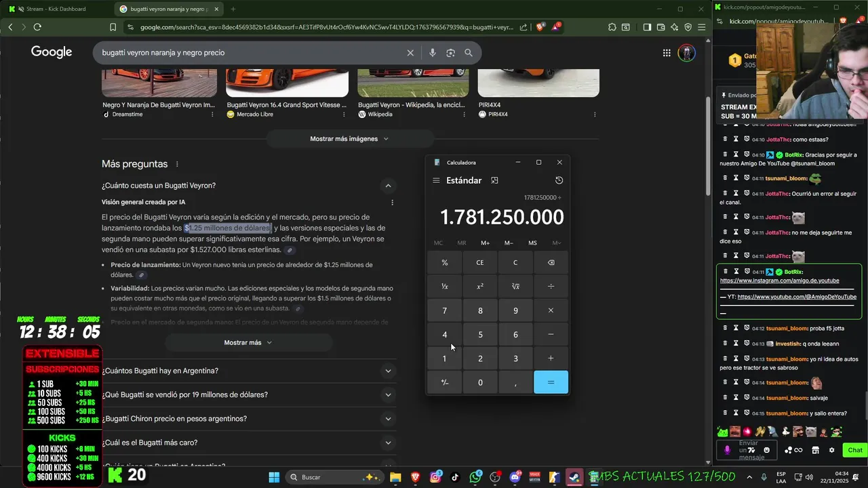Screen dimensions: 868x488
Task: Open the browser extensions puzzle icon
Action: [612, 27]
